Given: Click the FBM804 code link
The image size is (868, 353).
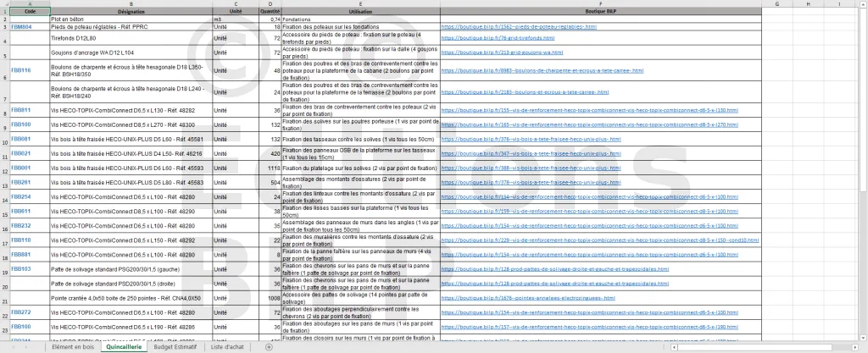Looking at the screenshot, I should (x=21, y=27).
